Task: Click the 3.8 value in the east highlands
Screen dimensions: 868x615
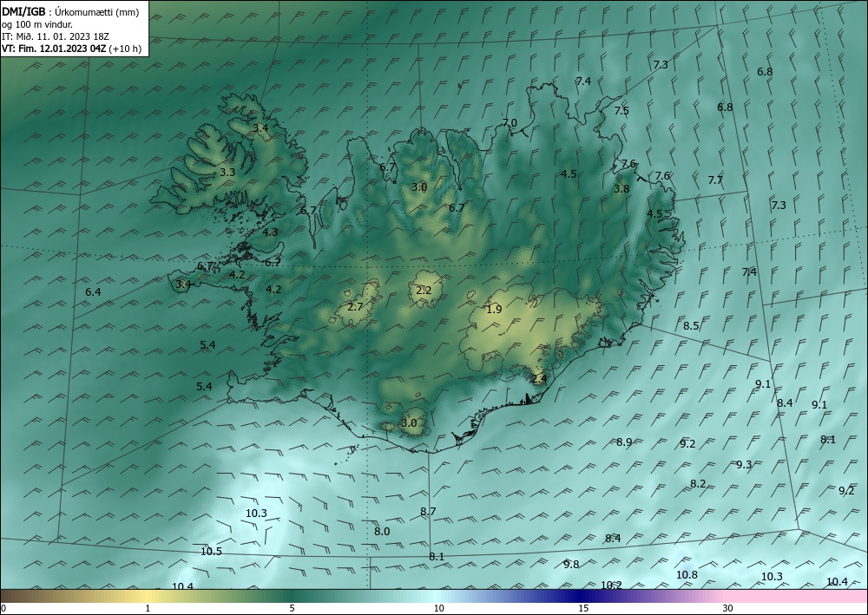Action: [x=621, y=188]
